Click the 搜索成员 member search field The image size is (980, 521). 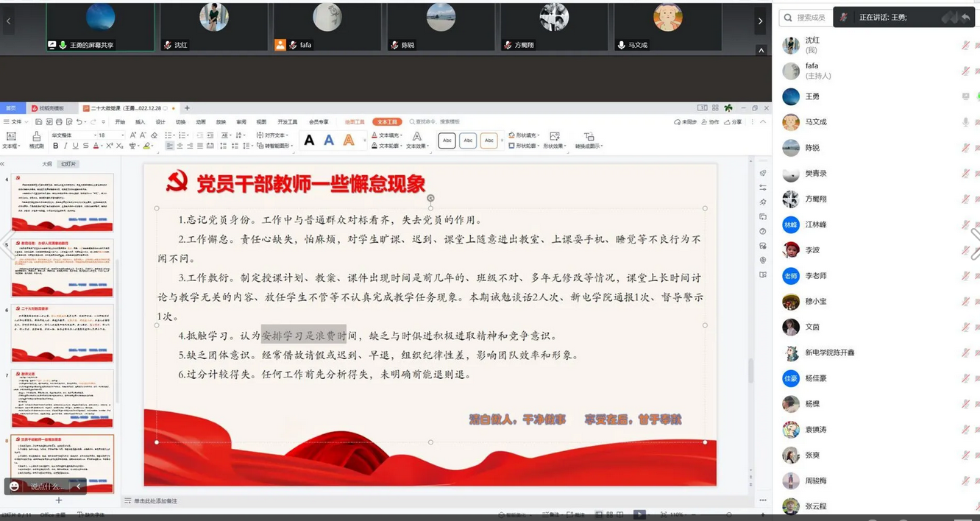(810, 17)
